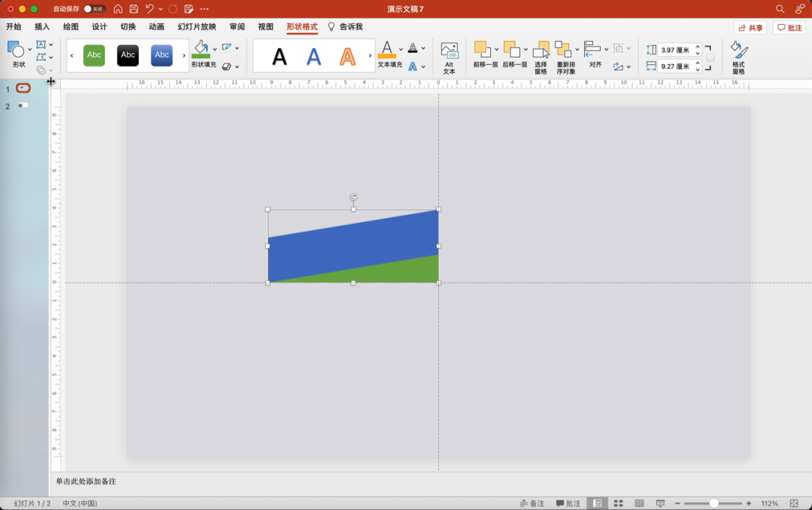
Task: Open the 格式窗格 format pane
Action: tap(738, 57)
